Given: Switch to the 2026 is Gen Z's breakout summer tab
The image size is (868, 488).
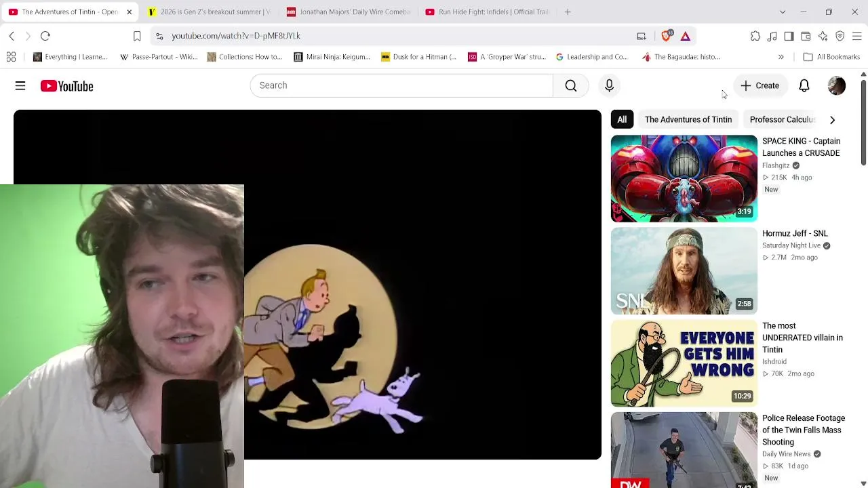Looking at the screenshot, I should (209, 12).
